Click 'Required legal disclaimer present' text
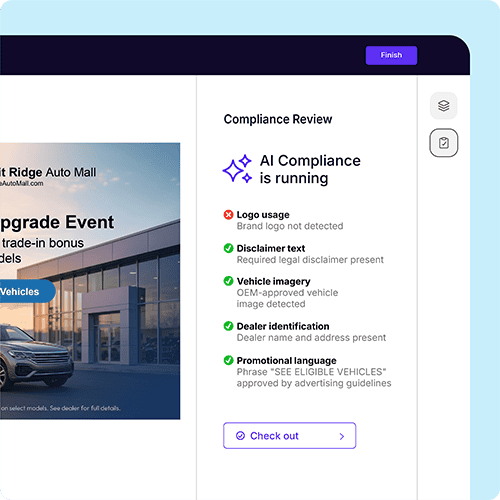Image resolution: width=500 pixels, height=500 pixels. (x=310, y=260)
